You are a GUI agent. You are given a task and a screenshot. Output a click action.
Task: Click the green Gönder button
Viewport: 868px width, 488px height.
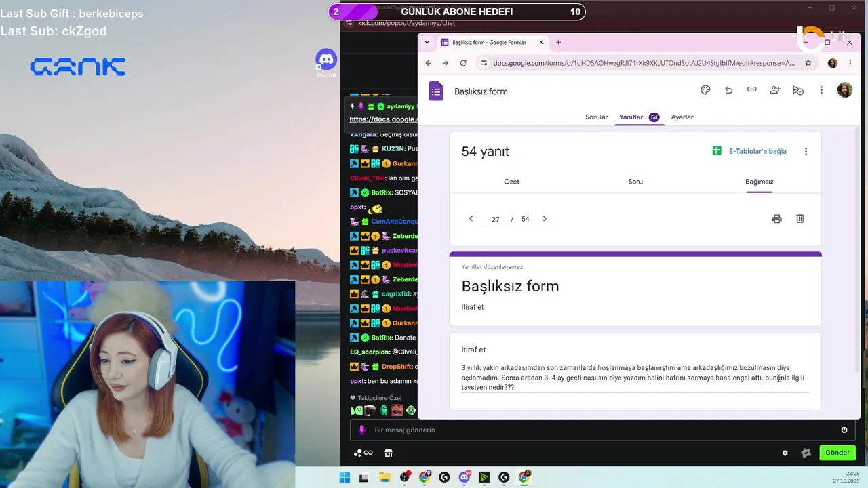tap(837, 453)
